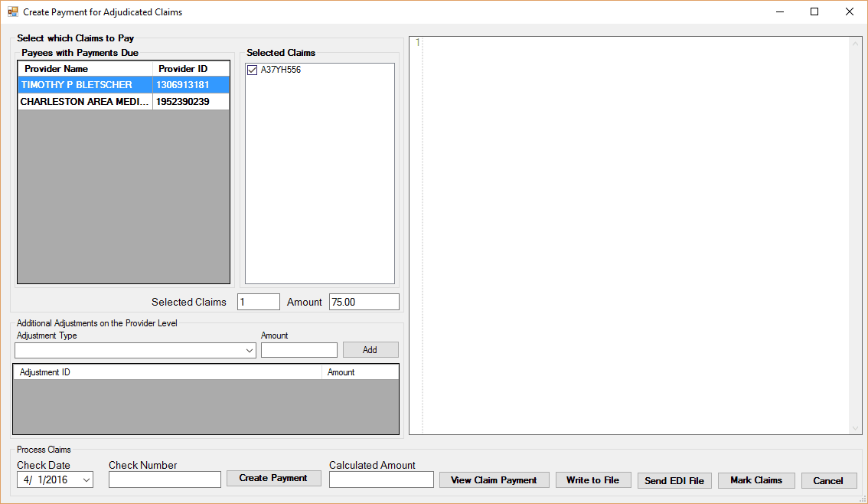Click the app icon in title bar
Viewport: 868px width, 504px height.
pos(12,12)
